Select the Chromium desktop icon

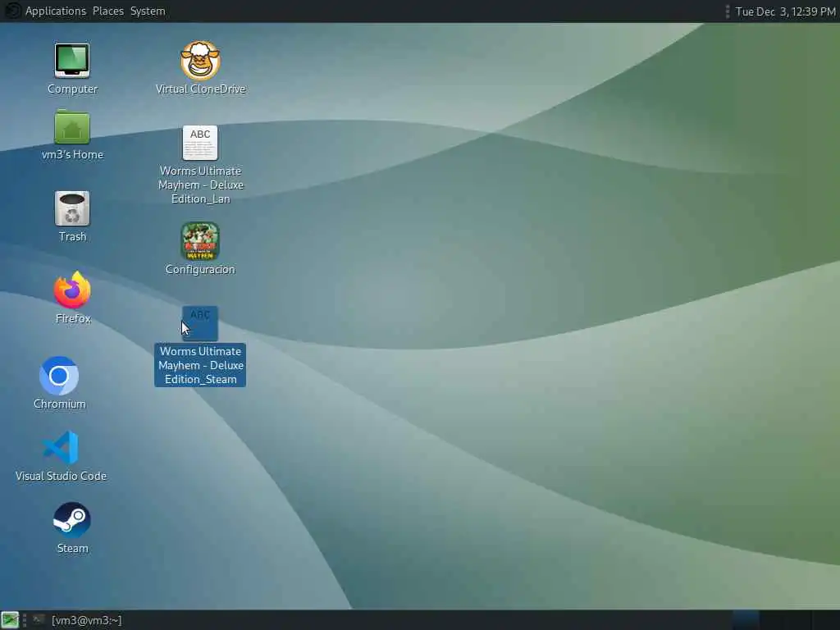point(59,376)
